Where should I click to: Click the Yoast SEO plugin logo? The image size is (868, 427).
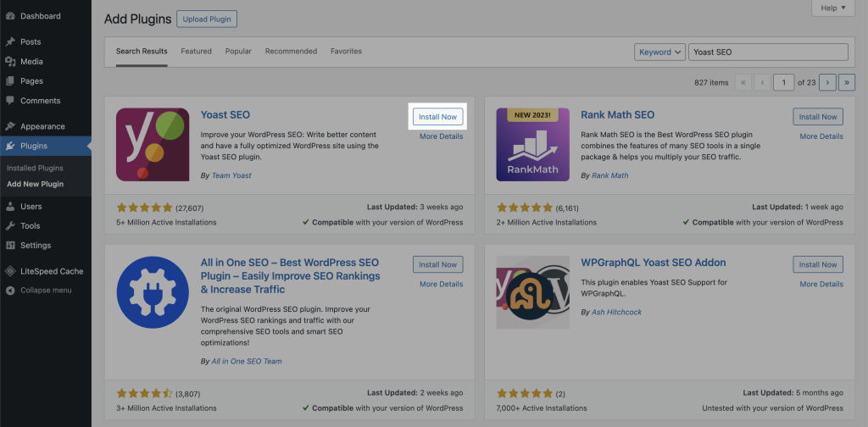pyautogui.click(x=153, y=144)
